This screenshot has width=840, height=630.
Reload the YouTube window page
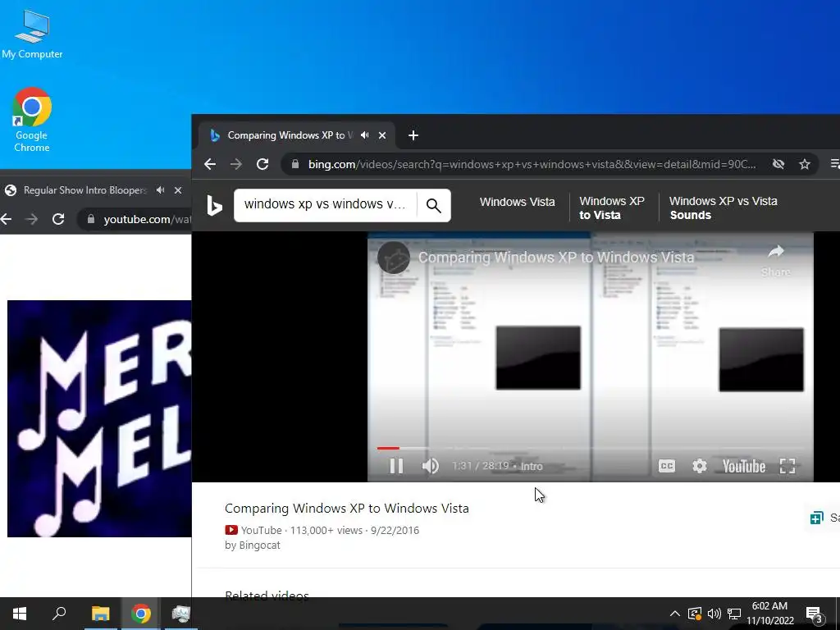(x=58, y=218)
